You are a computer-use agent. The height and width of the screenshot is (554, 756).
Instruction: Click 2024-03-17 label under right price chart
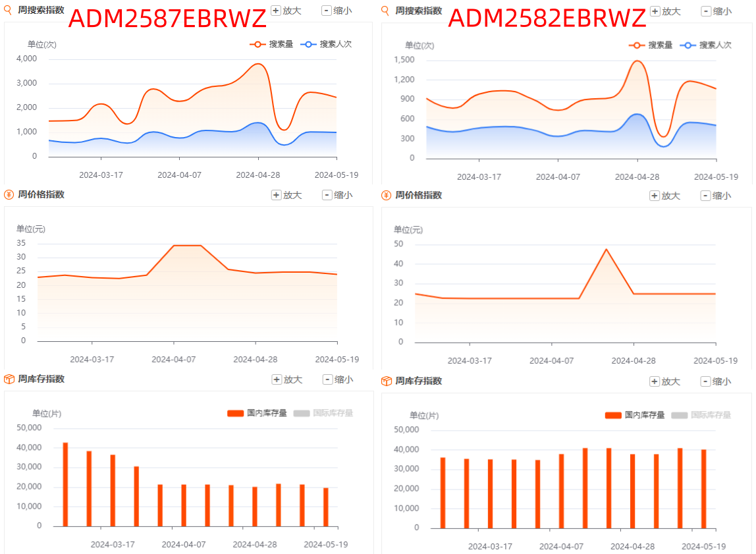[x=470, y=360]
